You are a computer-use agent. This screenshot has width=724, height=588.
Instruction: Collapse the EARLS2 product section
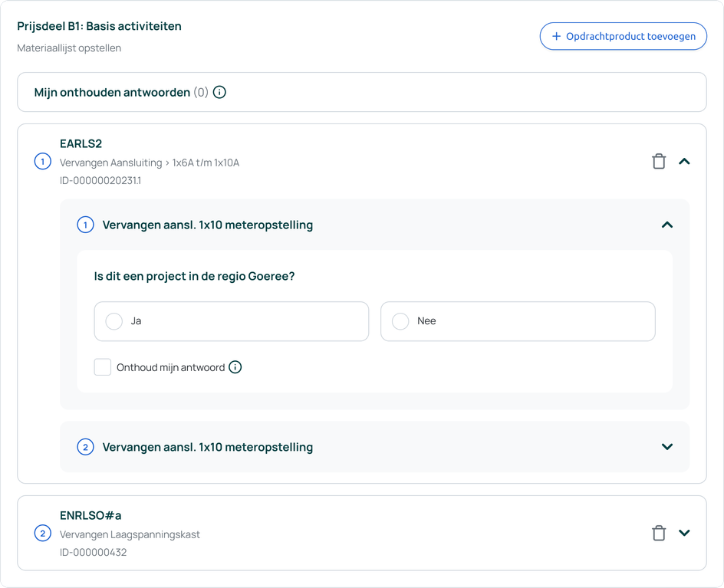(x=684, y=162)
